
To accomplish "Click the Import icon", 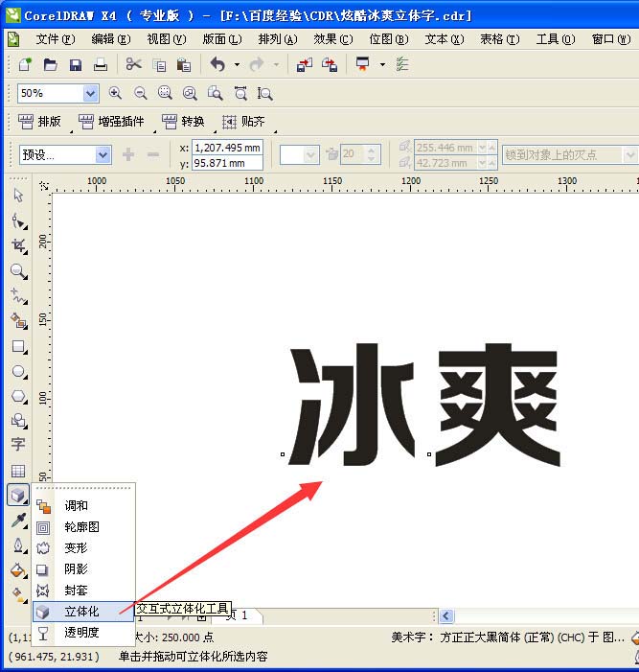I will [x=305, y=65].
